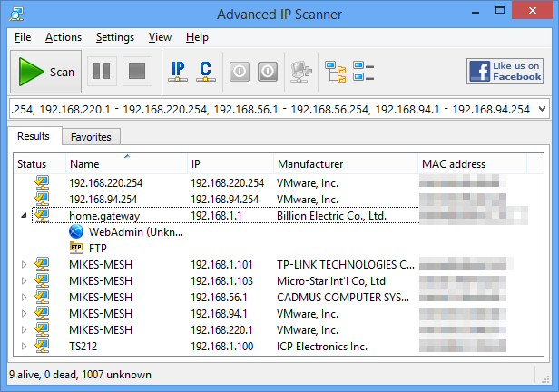Expand the MIKES-MESH 192.168.56.1 row
The width and height of the screenshot is (559, 392).
[24, 298]
